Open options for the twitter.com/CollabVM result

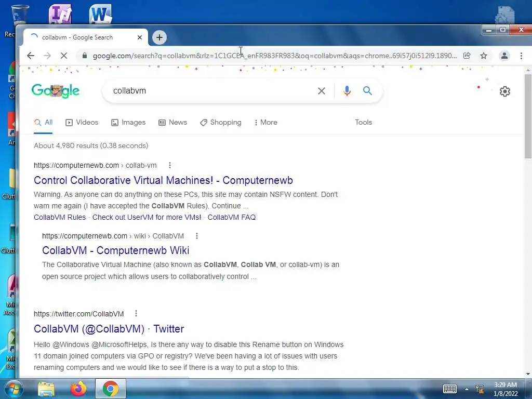point(136,313)
